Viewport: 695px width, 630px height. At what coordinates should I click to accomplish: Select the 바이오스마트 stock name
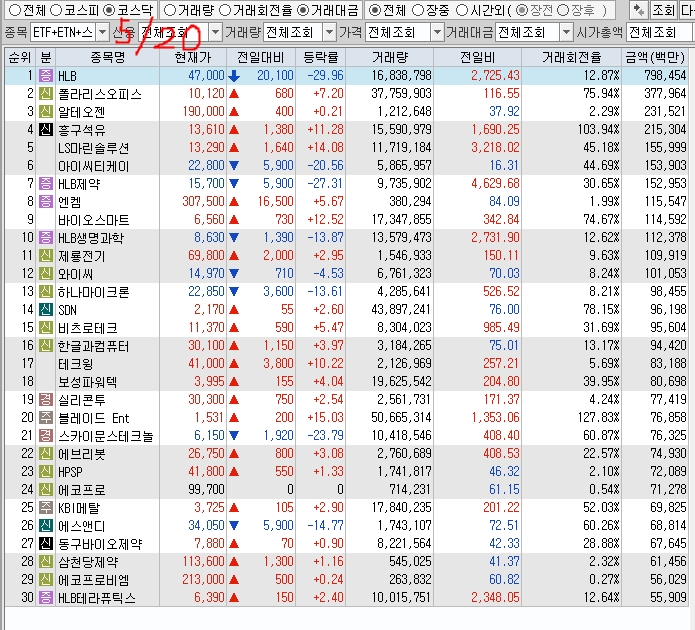tap(94, 220)
